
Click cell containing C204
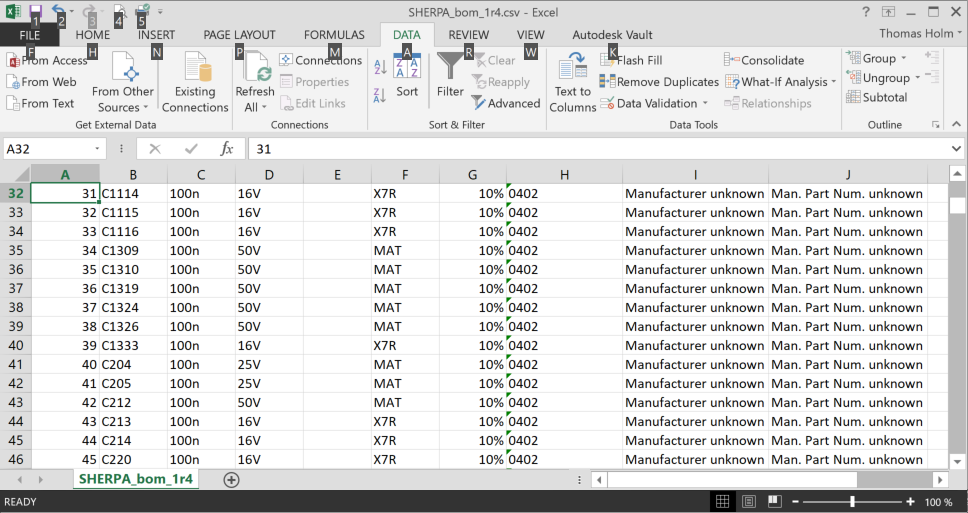(x=133, y=364)
